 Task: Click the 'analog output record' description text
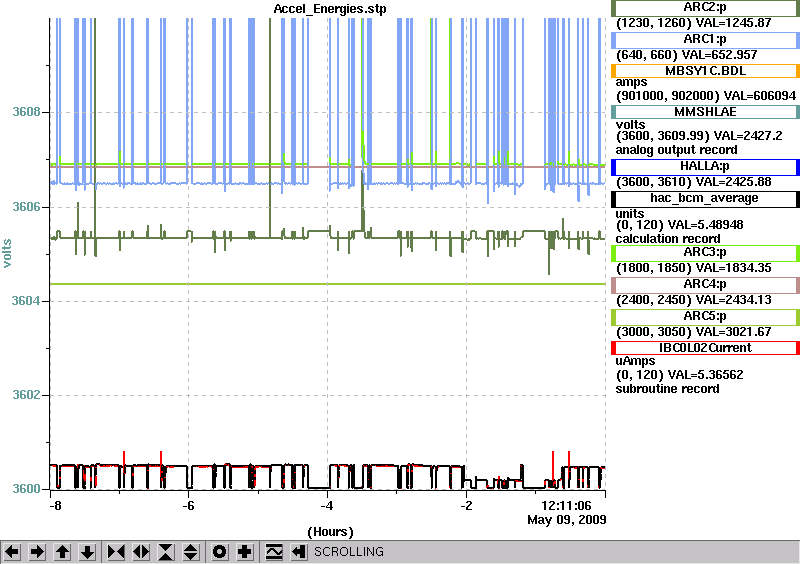676,150
